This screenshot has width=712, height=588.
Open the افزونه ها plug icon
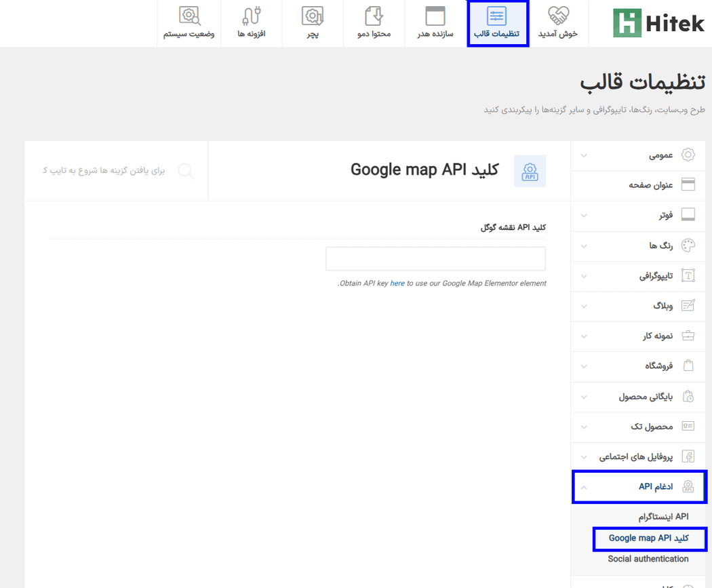pyautogui.click(x=251, y=16)
